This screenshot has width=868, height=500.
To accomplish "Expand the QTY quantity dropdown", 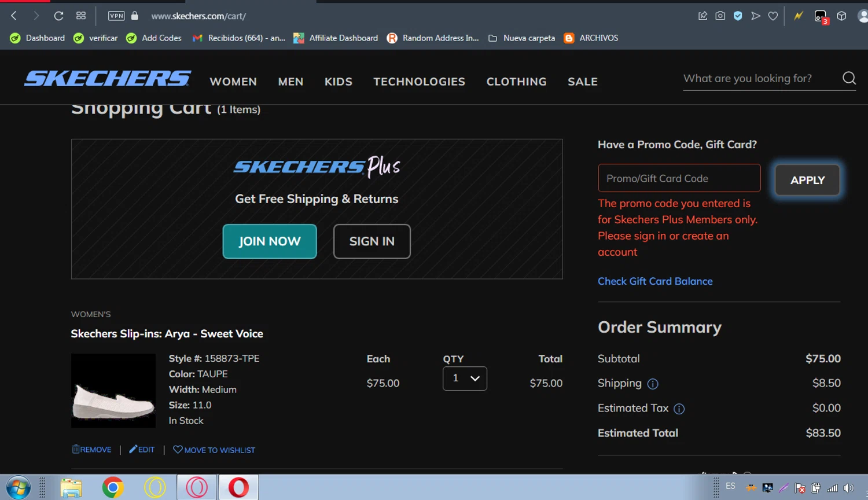I will [x=465, y=378].
